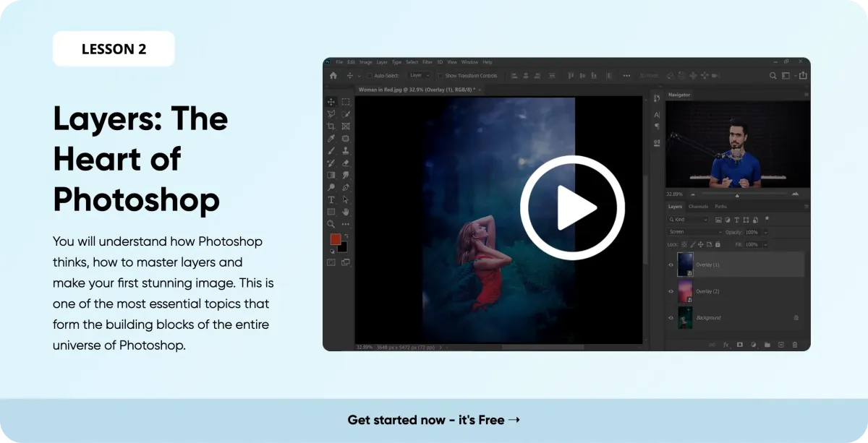Screen dimensions: 868x443
Task: Open the File menu
Action: tap(339, 62)
